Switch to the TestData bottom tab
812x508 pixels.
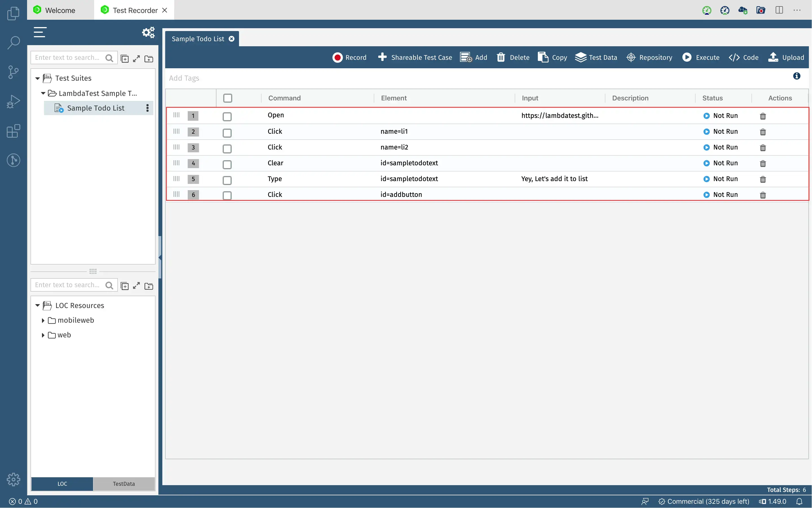tap(123, 484)
